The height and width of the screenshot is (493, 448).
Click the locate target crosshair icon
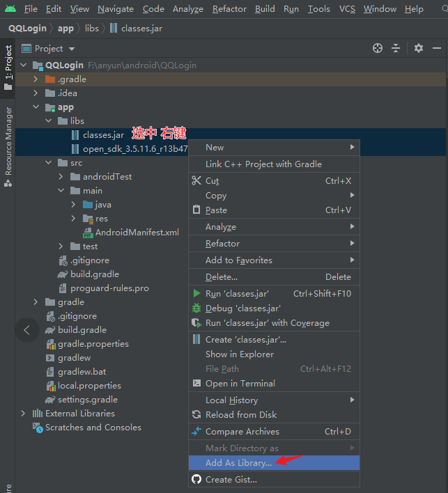pos(378,48)
